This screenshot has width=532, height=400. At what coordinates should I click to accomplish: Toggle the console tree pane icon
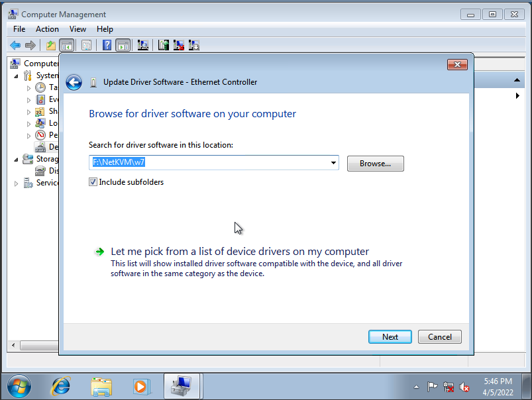coord(66,45)
